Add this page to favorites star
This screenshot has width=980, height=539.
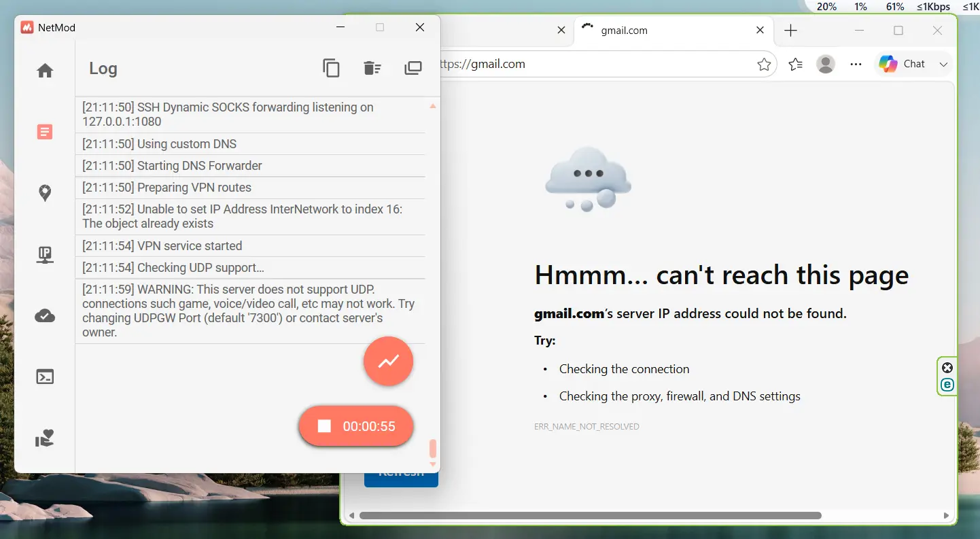coord(764,65)
